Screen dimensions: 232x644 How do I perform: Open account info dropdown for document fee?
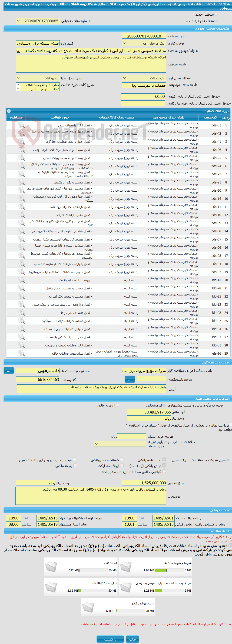[120, 444]
